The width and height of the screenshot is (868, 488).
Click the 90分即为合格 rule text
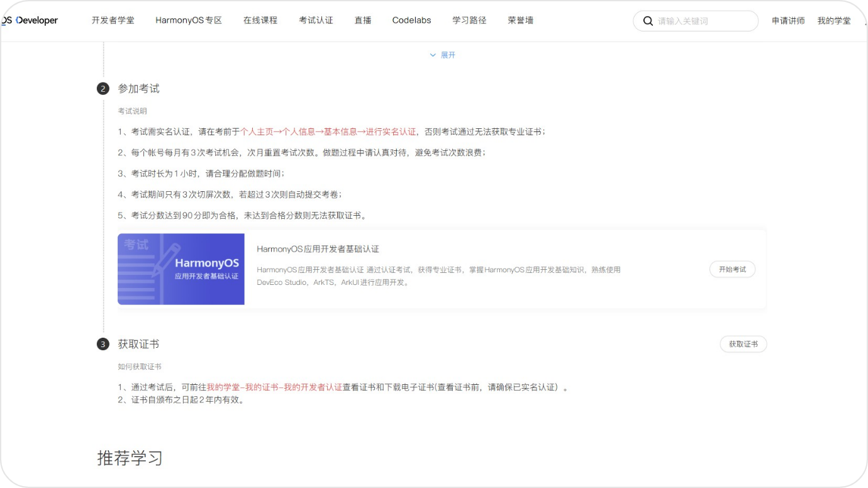click(242, 216)
